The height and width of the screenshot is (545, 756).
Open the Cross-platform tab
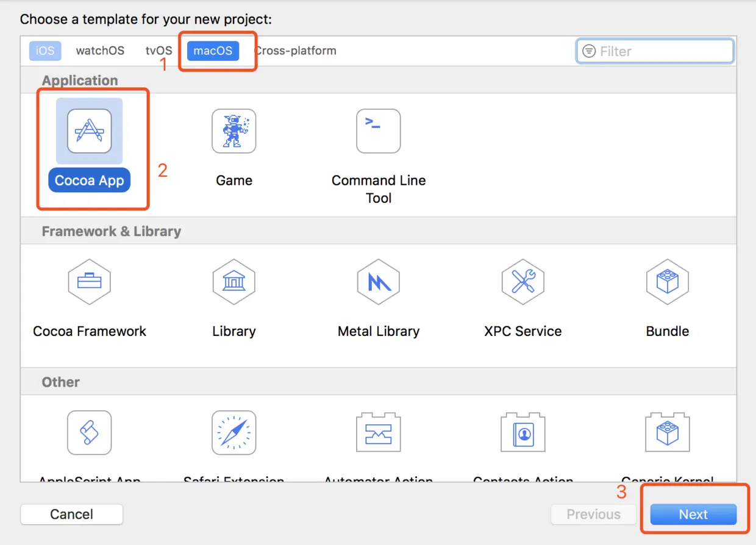[295, 51]
